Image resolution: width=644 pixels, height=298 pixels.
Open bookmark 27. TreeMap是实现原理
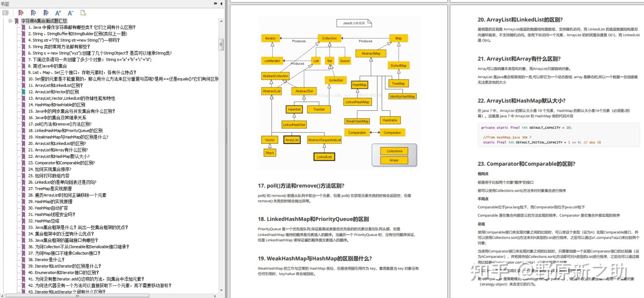point(50,189)
